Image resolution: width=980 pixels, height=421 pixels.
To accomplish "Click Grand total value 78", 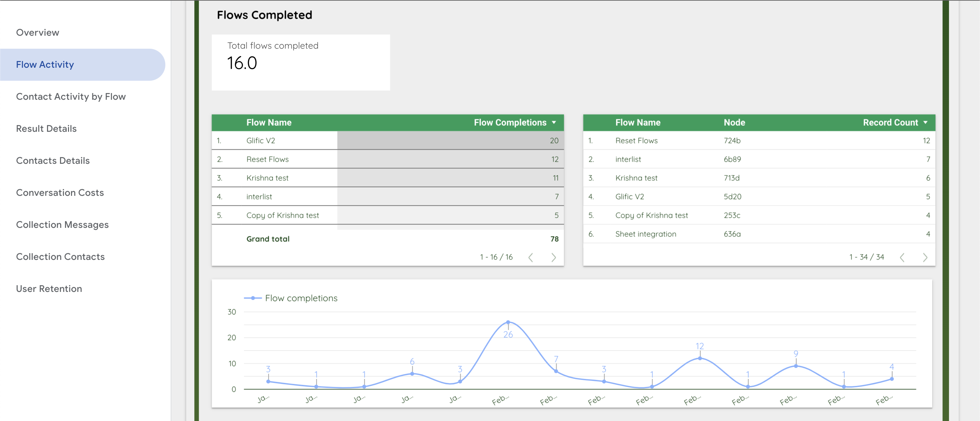I will [554, 239].
